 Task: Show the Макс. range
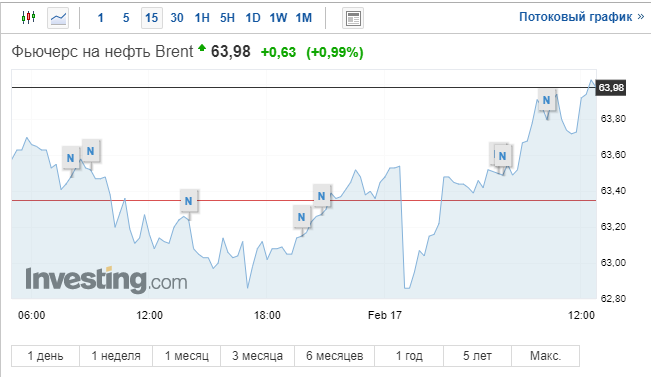[x=546, y=356]
